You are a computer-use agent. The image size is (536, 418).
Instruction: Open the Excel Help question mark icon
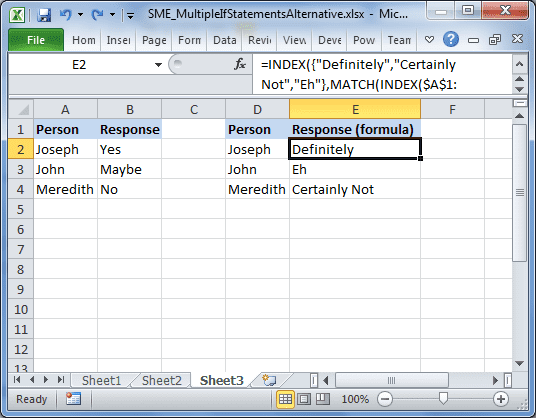[x=451, y=40]
